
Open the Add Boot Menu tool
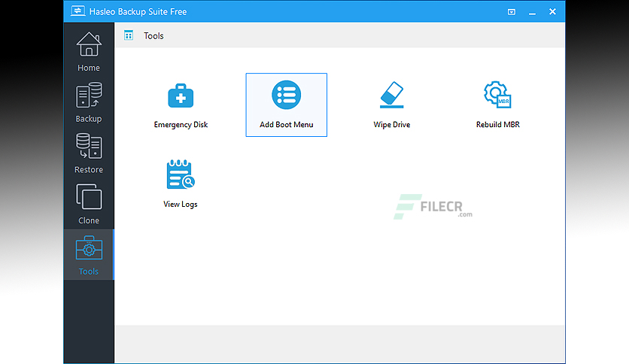click(x=287, y=105)
